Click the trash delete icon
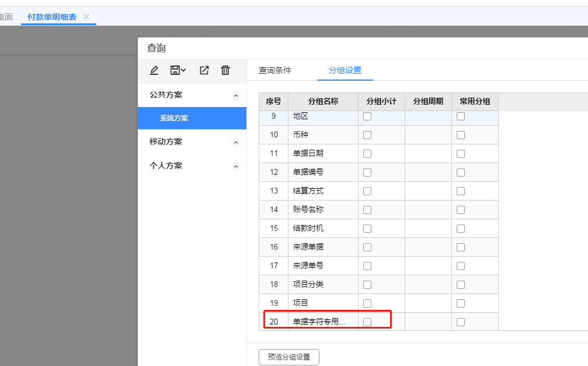 [x=225, y=70]
